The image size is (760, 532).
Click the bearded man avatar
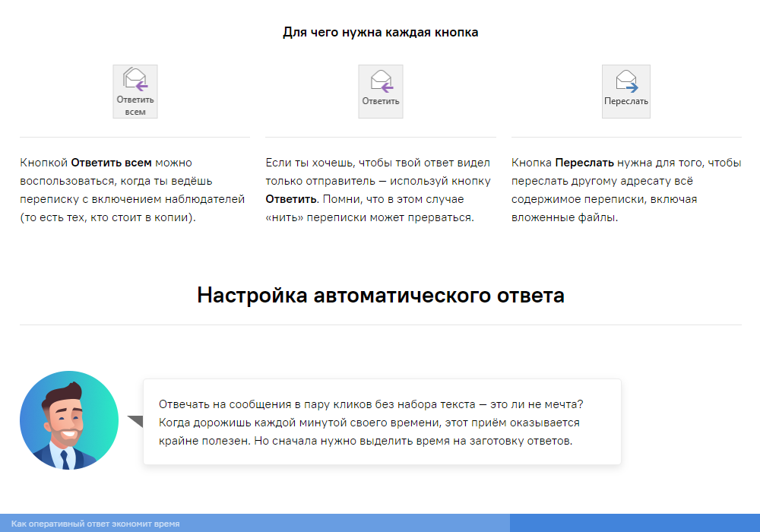(69, 420)
